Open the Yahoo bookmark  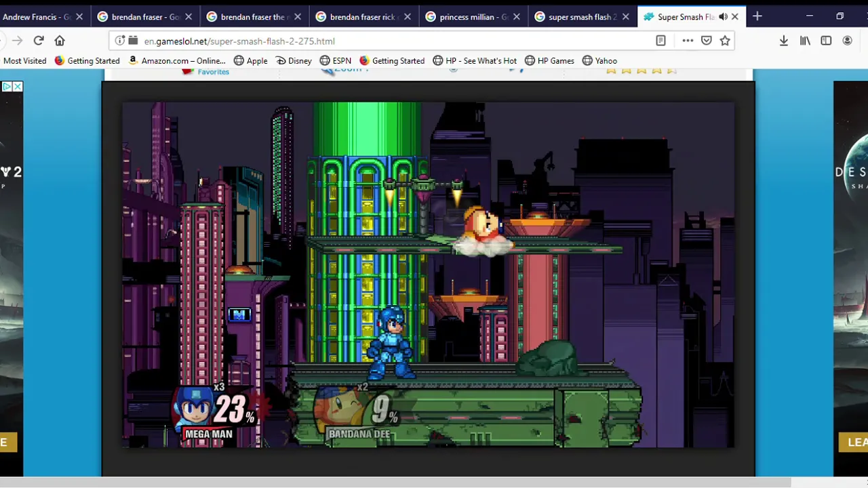click(599, 60)
